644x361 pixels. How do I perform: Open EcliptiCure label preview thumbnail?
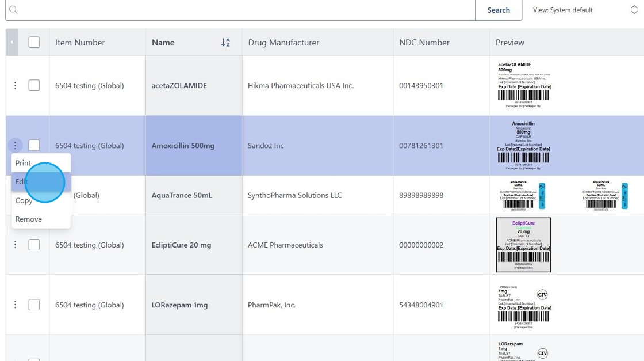click(523, 245)
